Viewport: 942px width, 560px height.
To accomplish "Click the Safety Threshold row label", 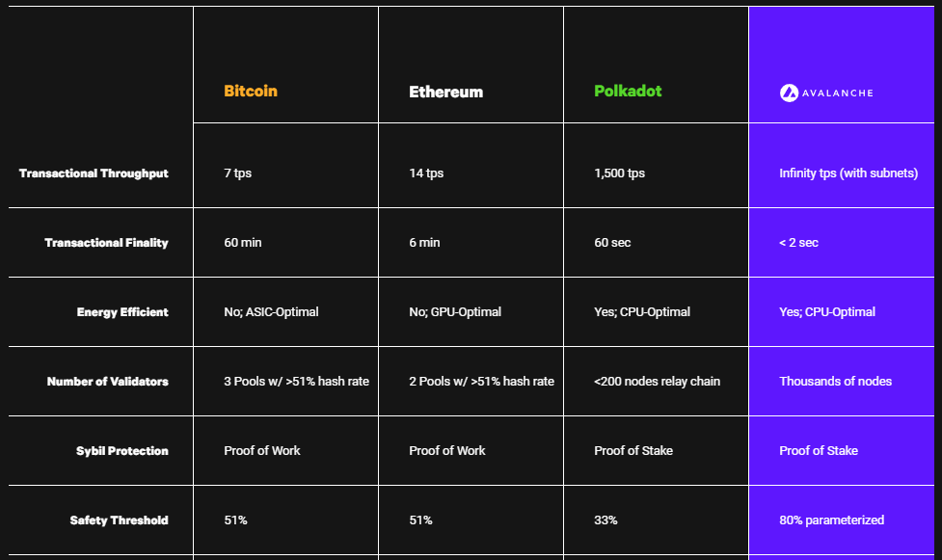I will [119, 520].
